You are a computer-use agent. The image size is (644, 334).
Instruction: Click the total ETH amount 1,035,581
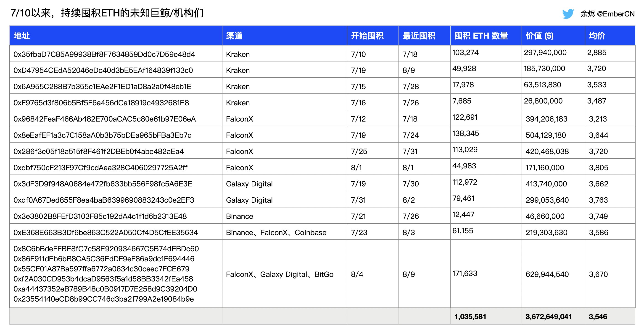pos(470,316)
